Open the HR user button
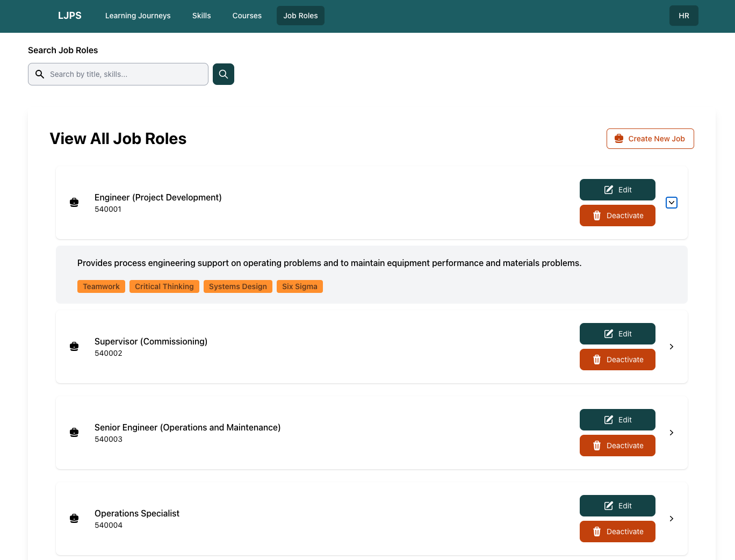The height and width of the screenshot is (560, 735). tap(684, 16)
